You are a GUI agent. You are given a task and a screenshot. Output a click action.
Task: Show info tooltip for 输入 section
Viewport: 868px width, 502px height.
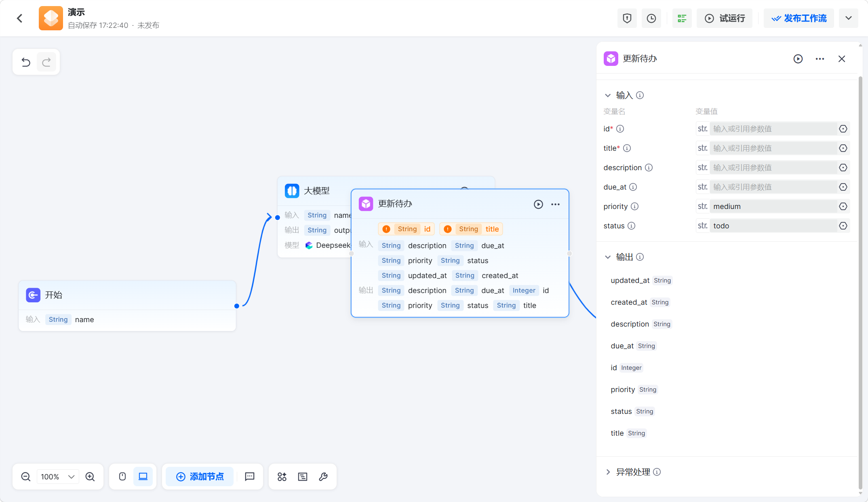[x=640, y=95]
